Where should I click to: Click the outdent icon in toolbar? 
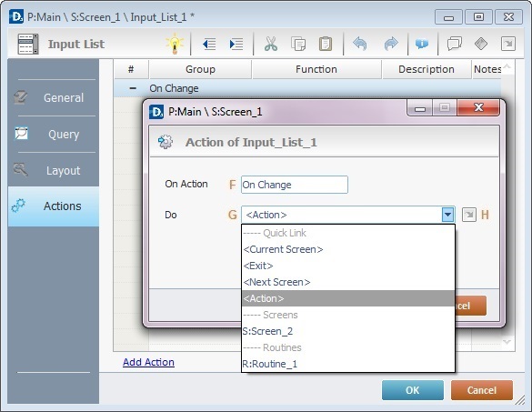pyautogui.click(x=209, y=45)
